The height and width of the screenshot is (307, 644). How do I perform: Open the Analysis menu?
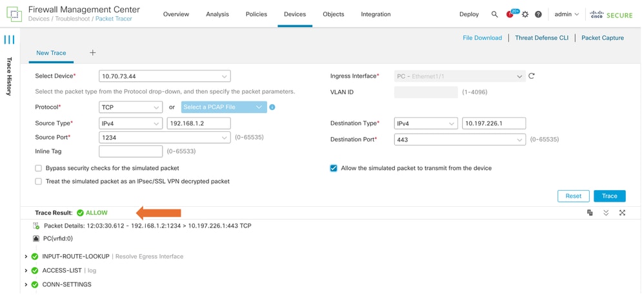pyautogui.click(x=217, y=14)
